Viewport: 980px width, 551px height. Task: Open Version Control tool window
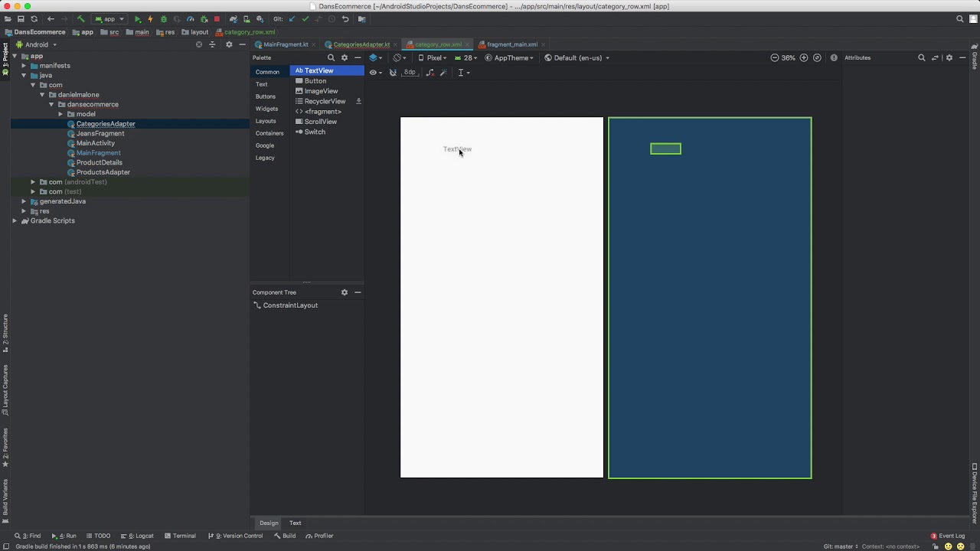[235, 536]
